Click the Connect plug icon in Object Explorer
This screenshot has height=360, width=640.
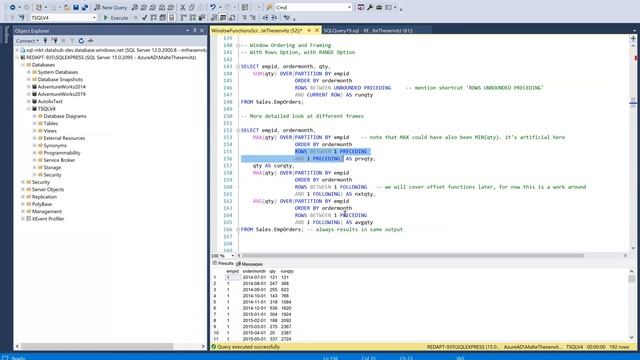click(45, 41)
